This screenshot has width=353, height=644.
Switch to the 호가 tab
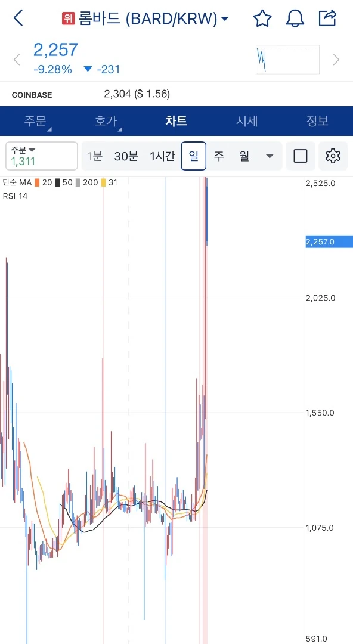pyautogui.click(x=106, y=121)
